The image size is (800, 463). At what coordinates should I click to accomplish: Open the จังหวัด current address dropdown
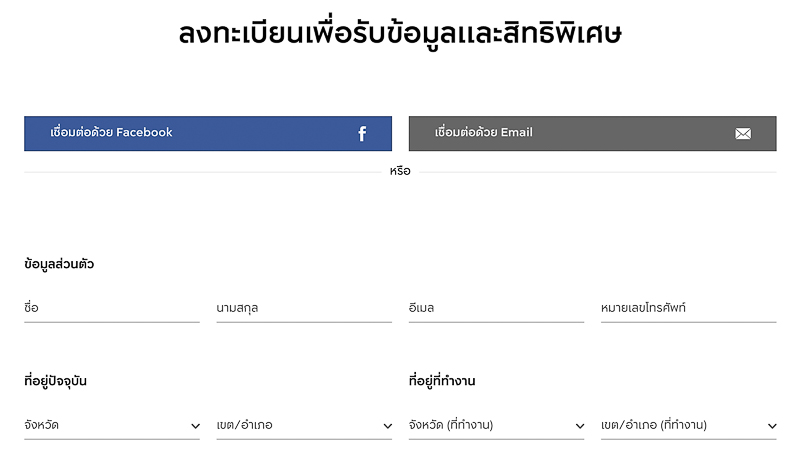(112, 425)
